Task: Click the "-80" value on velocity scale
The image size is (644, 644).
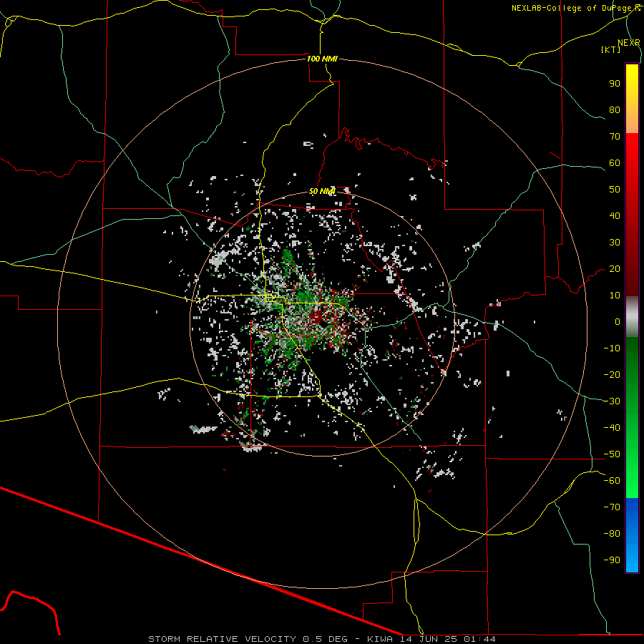Action: click(612, 534)
